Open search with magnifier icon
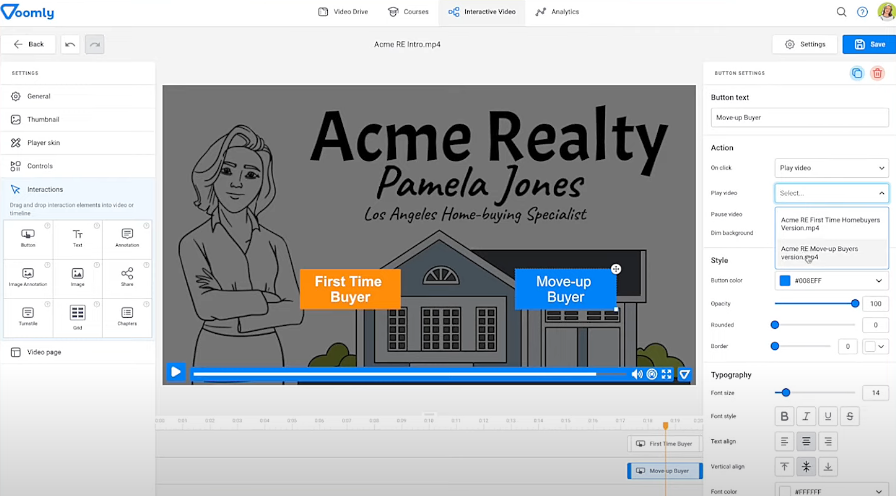The height and width of the screenshot is (496, 896). (x=841, y=12)
